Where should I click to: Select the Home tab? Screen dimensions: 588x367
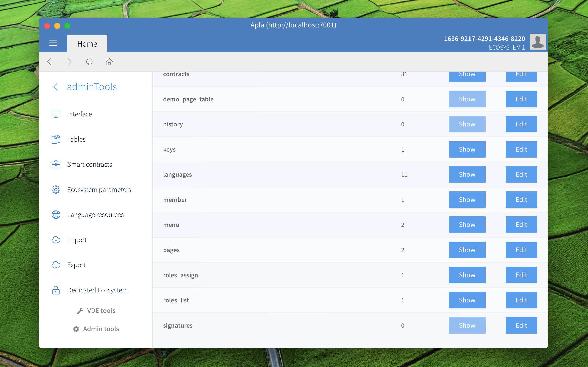point(87,44)
